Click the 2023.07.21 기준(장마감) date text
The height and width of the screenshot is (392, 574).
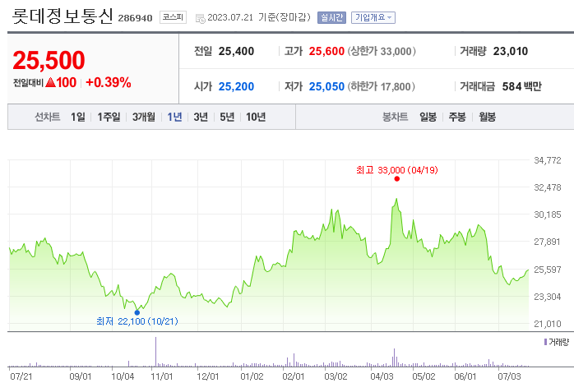(259, 17)
